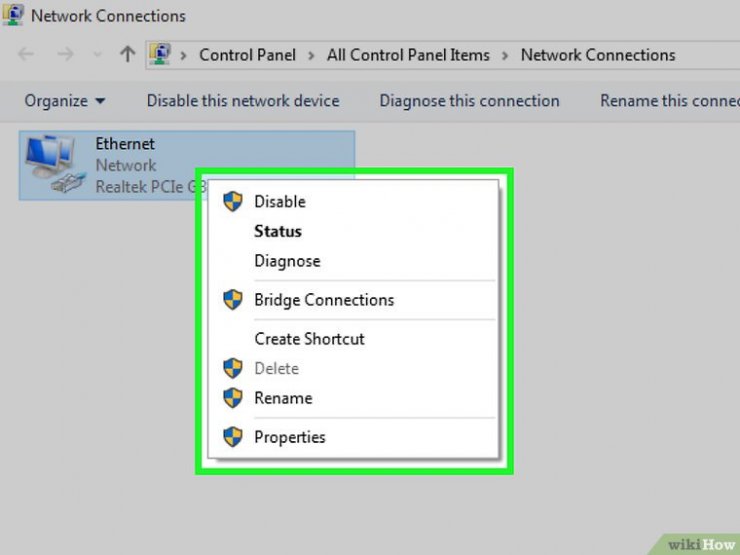Expand the recent locations chevron
Image resolution: width=740 pixels, height=555 pixels.
pyautogui.click(x=98, y=55)
